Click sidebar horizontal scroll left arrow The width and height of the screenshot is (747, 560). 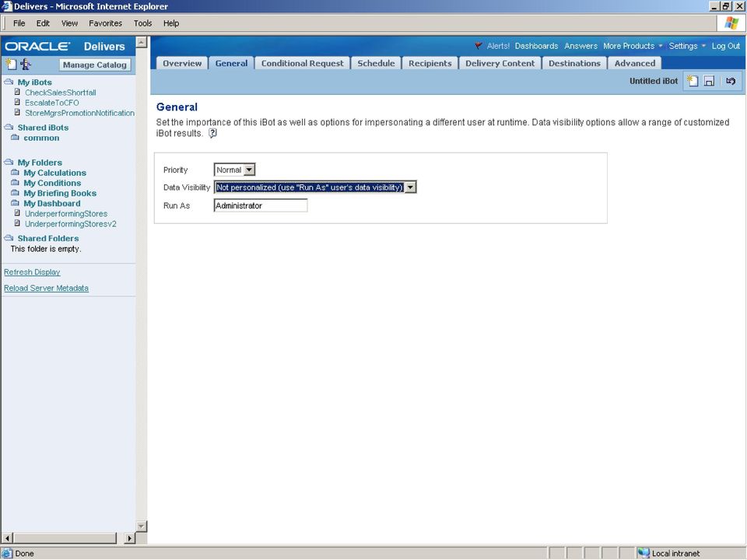(7, 538)
